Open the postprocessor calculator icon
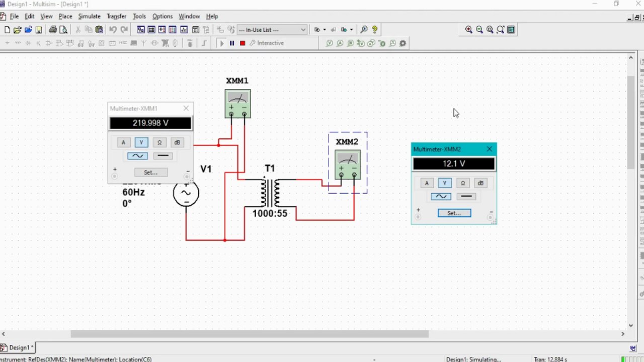The height and width of the screenshot is (362, 644). 195,30
